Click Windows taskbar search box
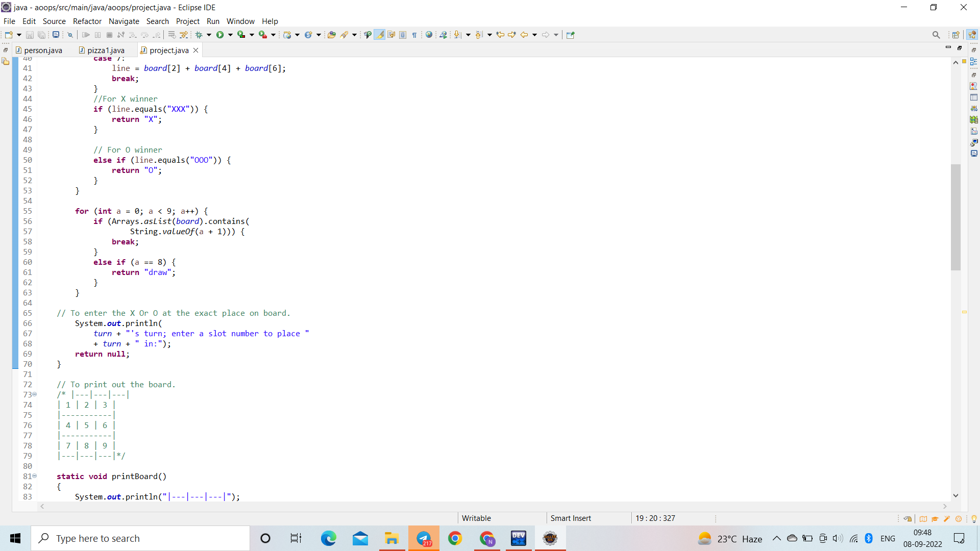 (140, 538)
